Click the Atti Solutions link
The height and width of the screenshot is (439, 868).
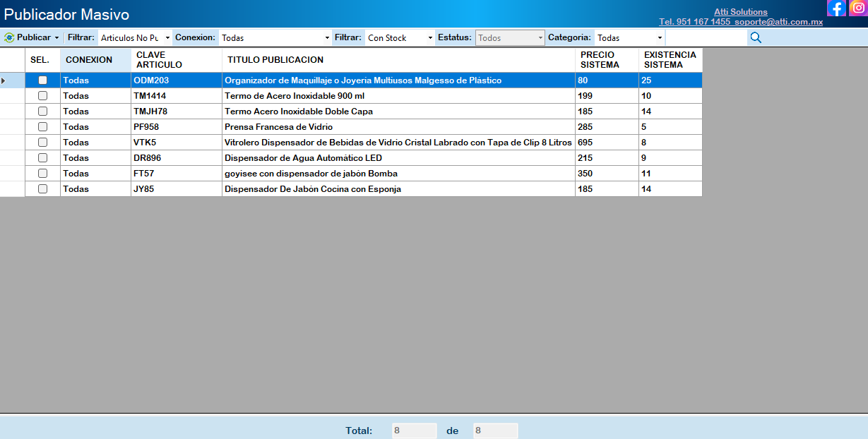point(740,12)
